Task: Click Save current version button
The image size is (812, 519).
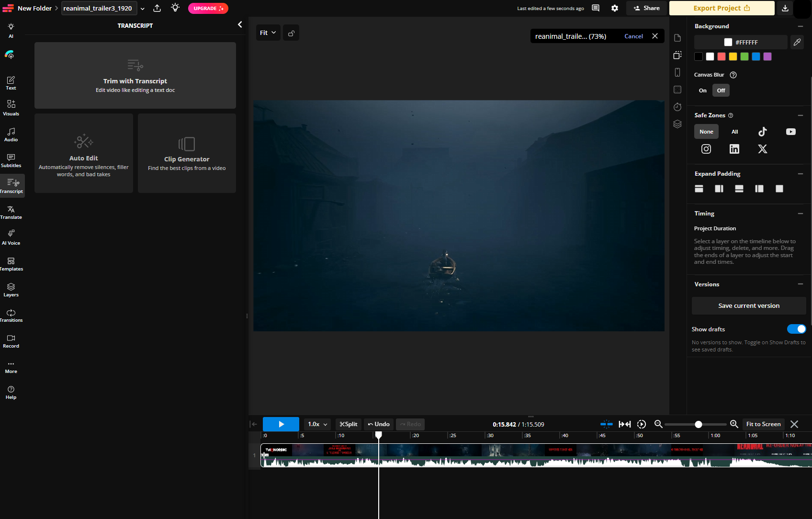Action: 749,306
